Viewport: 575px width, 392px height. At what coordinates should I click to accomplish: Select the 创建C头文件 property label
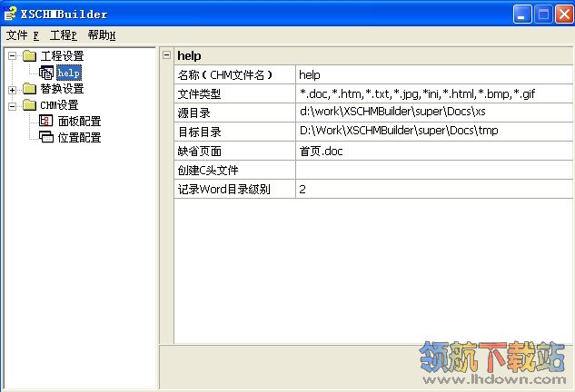(x=208, y=170)
